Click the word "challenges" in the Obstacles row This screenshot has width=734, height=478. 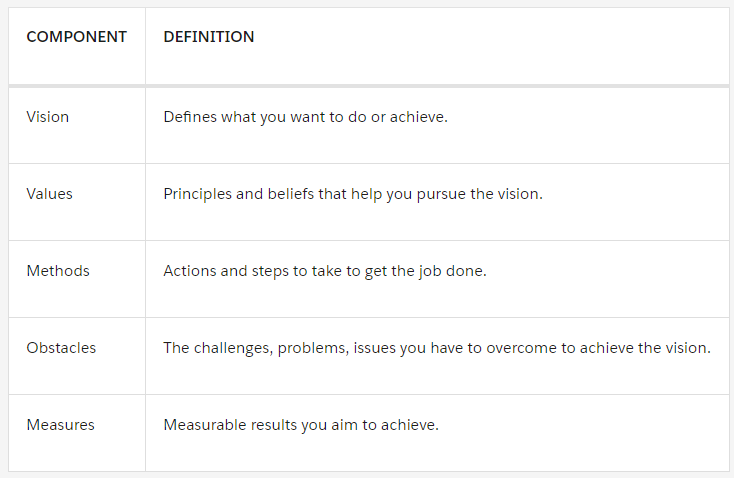tap(233, 347)
